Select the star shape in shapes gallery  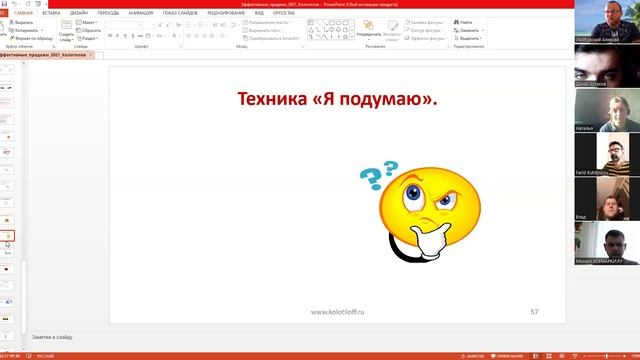[x=345, y=37]
